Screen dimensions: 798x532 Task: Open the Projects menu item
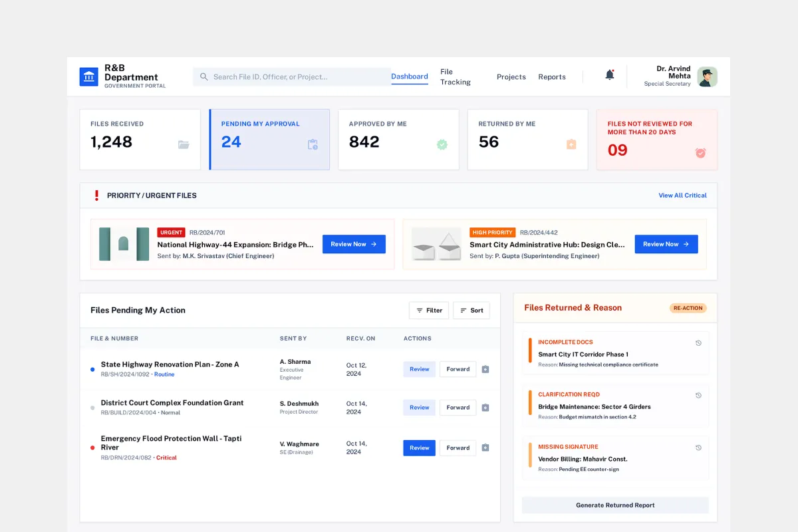(x=511, y=76)
